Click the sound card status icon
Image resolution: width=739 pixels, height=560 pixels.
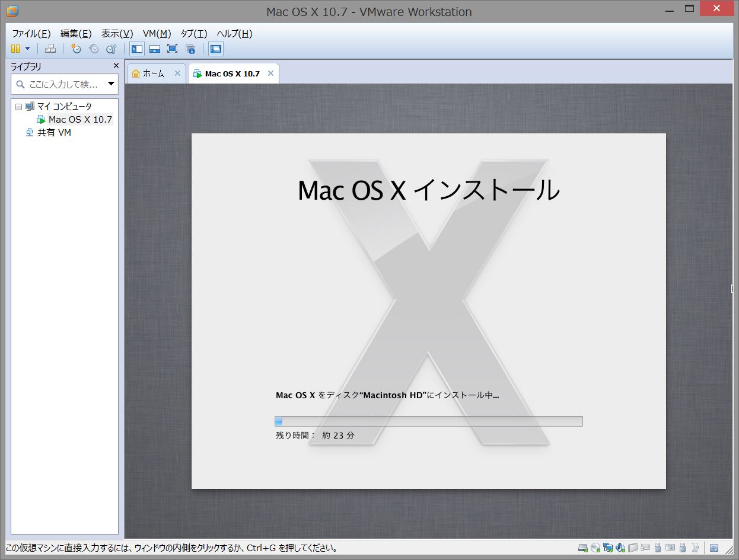coord(620,548)
